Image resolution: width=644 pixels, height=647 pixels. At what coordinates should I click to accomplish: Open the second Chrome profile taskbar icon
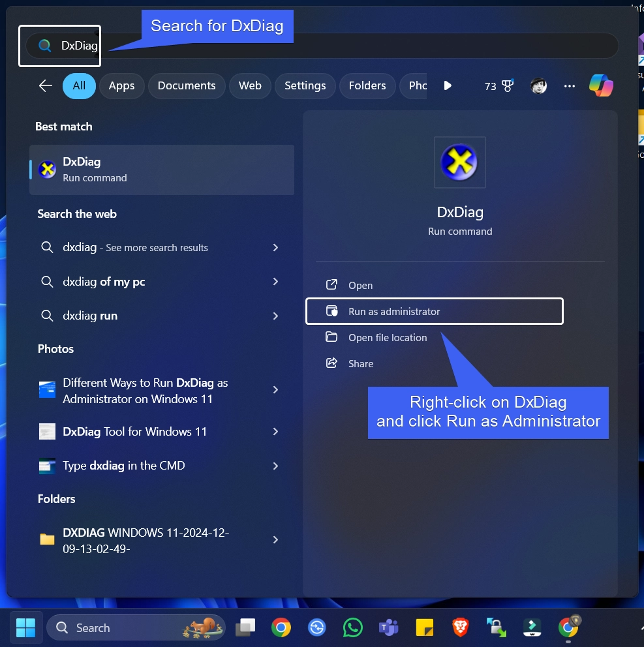click(569, 627)
